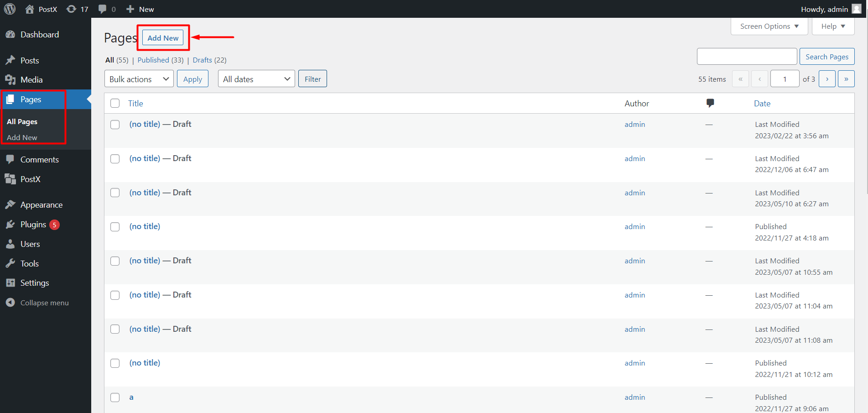Viewport: 868px width, 413px height.
Task: Select the first (no title) Draft checkbox
Action: (115, 125)
